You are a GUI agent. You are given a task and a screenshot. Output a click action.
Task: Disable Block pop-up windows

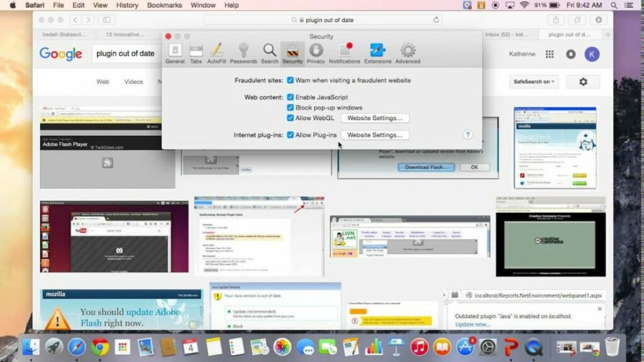(290, 107)
